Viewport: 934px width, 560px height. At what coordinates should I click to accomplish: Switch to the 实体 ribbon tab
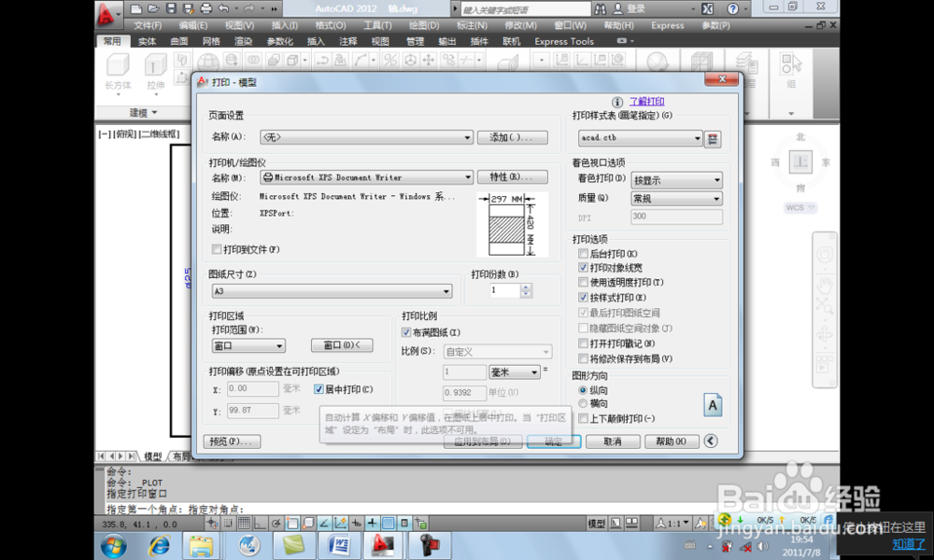pyautogui.click(x=147, y=41)
